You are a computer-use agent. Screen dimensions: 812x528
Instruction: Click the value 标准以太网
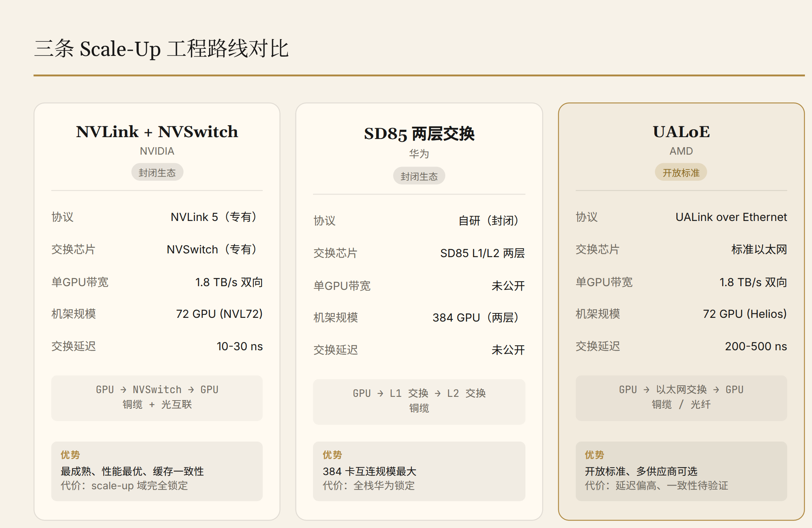[x=759, y=249]
